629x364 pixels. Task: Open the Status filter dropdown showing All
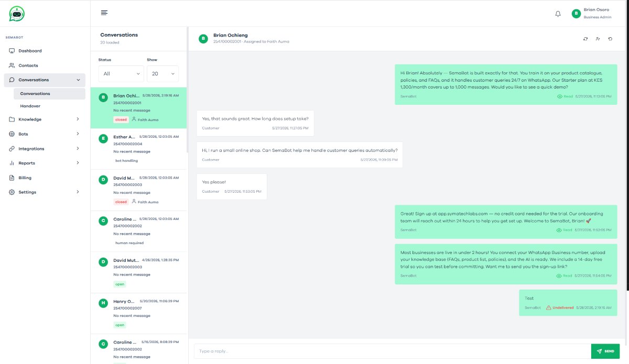point(121,74)
